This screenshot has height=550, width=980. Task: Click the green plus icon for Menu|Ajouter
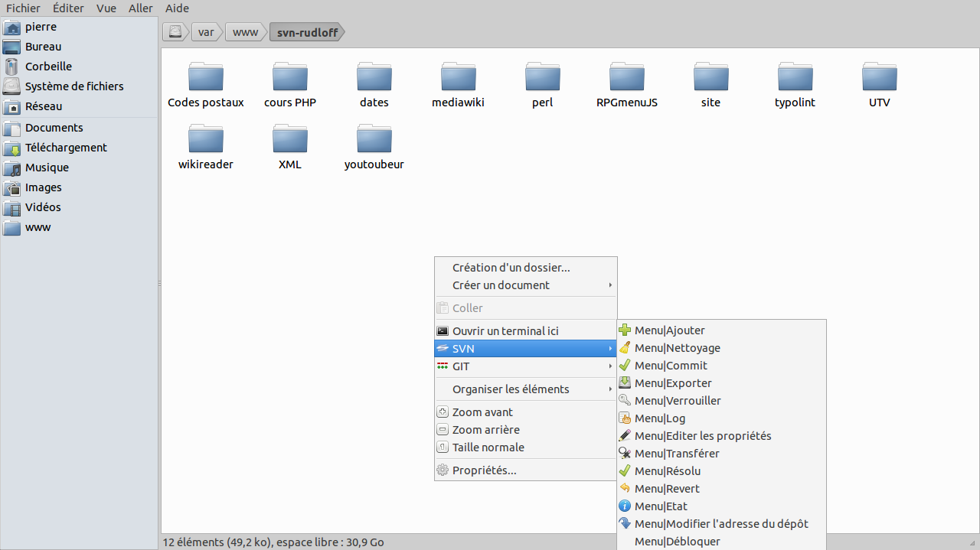pyautogui.click(x=625, y=330)
